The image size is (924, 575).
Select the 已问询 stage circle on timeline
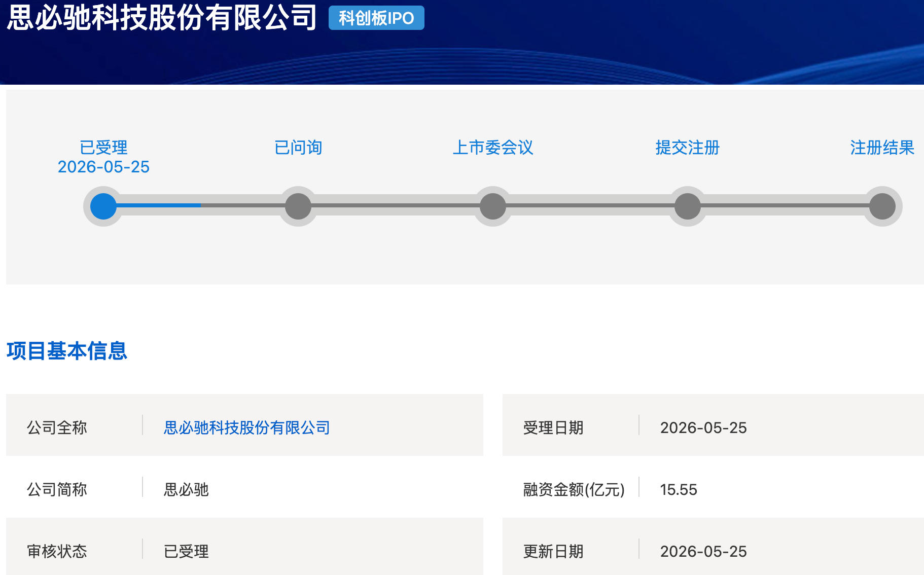[298, 206]
